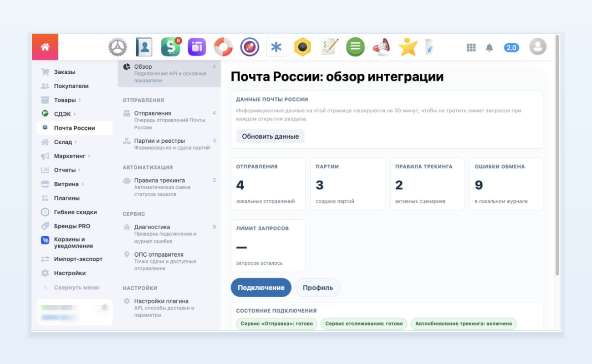
Task: Expand the Маркетинг submenu arrow
Action: tap(89, 156)
